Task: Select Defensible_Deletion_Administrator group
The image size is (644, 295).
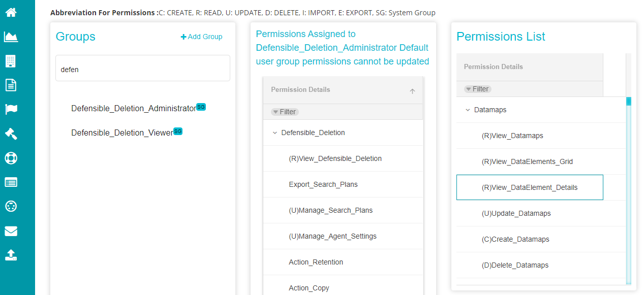Action: coord(134,108)
